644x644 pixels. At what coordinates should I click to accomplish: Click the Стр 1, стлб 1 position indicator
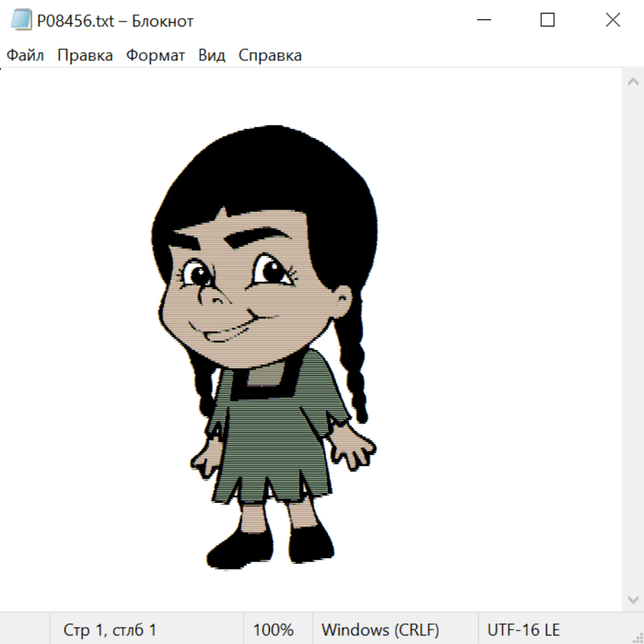tap(110, 630)
